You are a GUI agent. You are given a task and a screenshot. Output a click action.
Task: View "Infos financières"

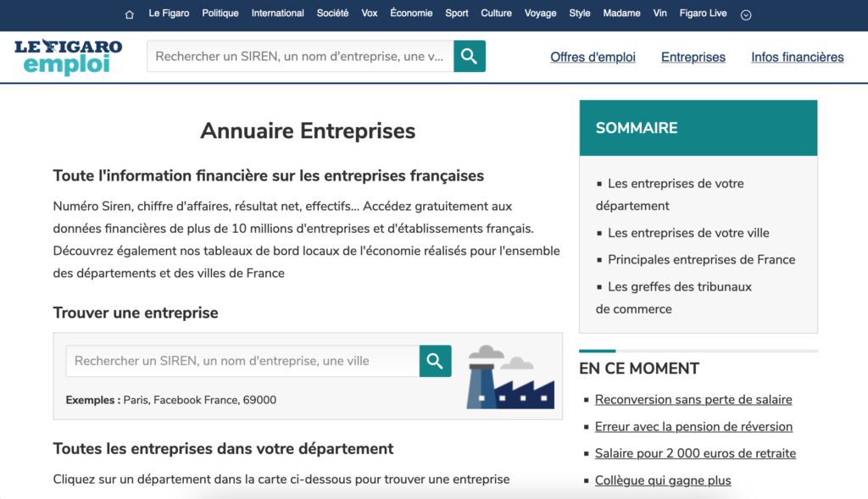click(x=797, y=57)
